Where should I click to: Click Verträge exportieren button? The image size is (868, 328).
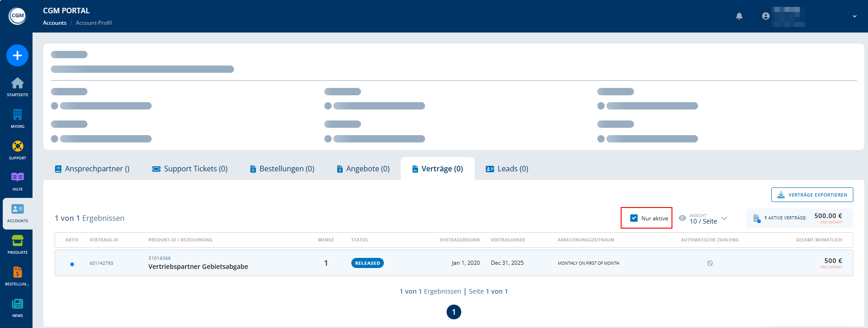point(812,195)
